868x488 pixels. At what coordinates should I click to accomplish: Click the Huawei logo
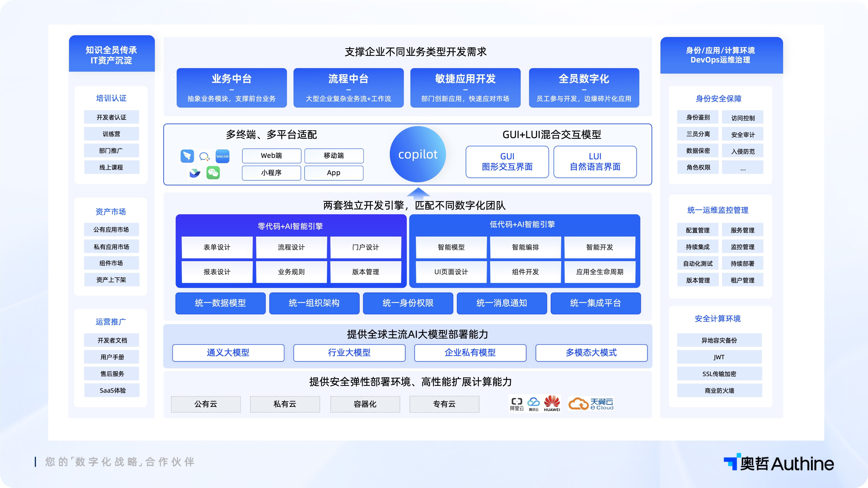tap(552, 403)
